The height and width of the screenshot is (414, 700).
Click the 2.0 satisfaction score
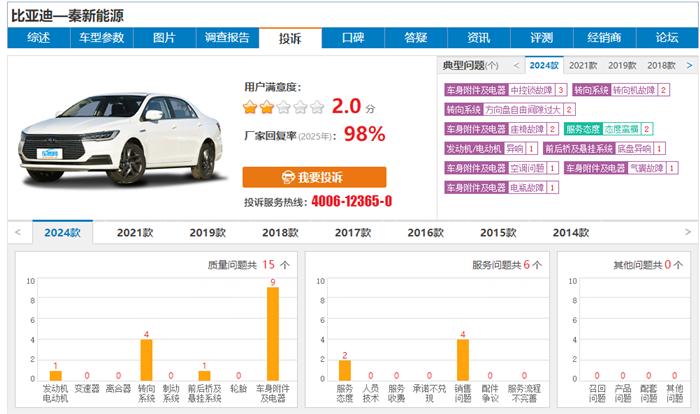pos(346,106)
